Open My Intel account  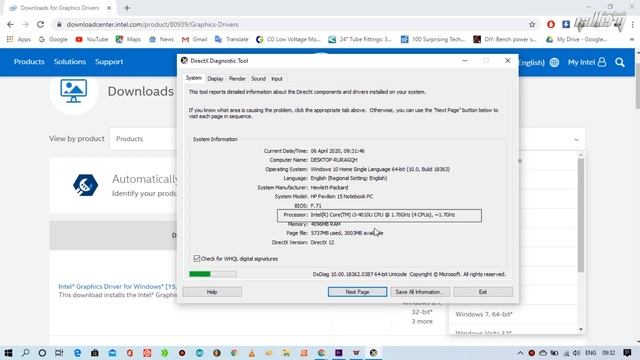coord(587,62)
